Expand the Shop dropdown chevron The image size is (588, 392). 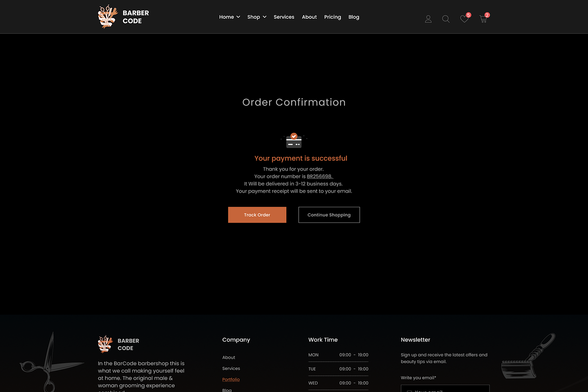tap(265, 17)
